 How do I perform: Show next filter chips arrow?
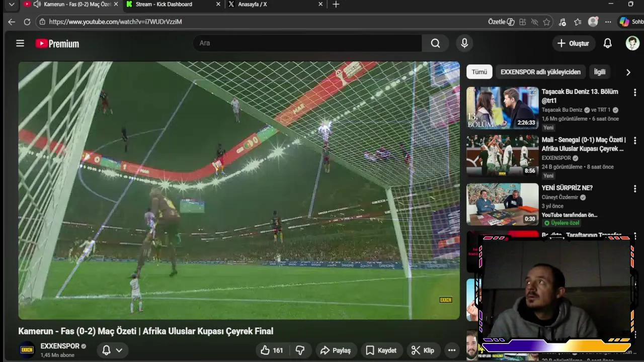click(628, 72)
